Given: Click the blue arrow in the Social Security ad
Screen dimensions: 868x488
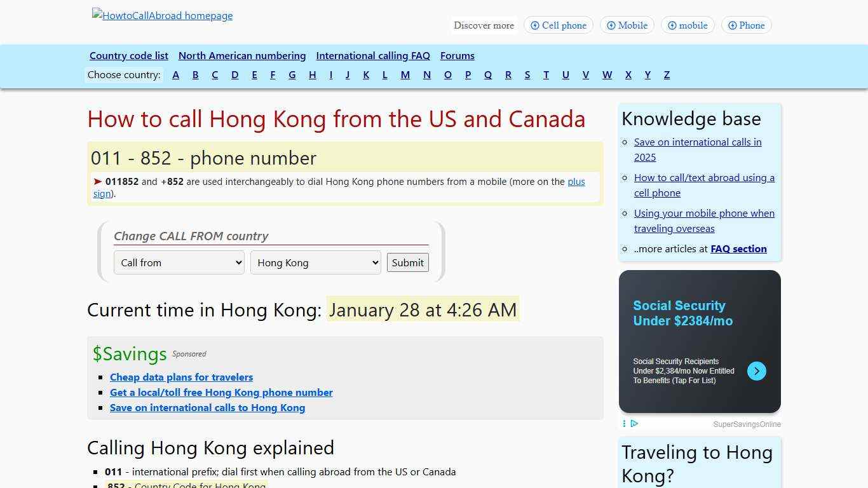Looking at the screenshot, I should (x=756, y=371).
